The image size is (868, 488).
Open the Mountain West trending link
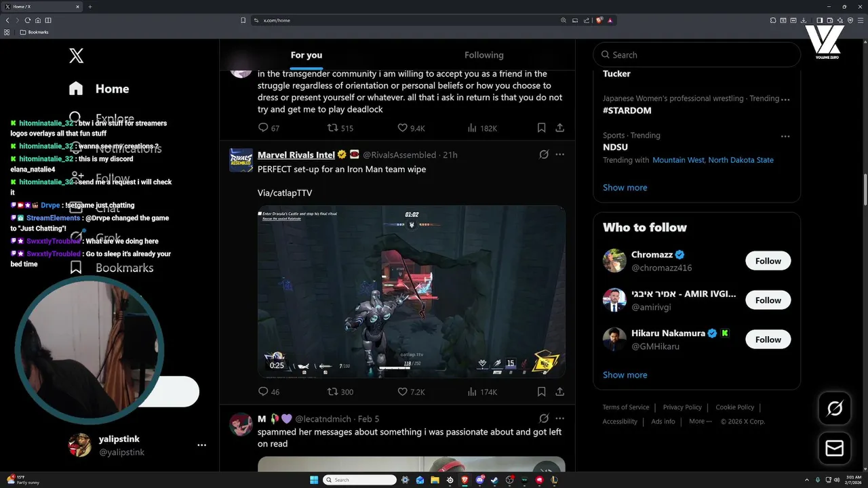pyautogui.click(x=679, y=160)
